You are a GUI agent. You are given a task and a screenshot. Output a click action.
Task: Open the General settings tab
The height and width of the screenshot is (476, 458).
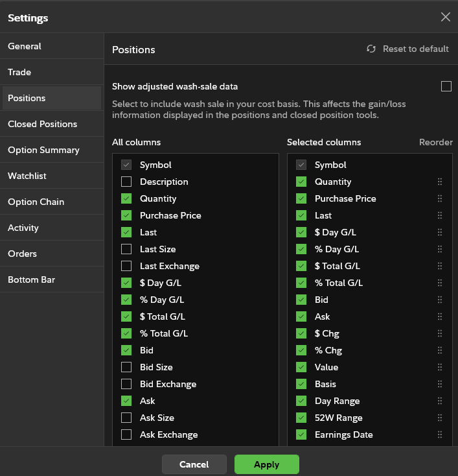tap(25, 47)
